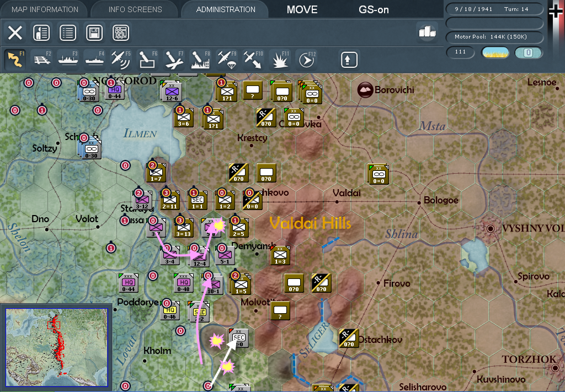This screenshot has width=565, height=392.
Task: Switch to the INFO SCREENS tab
Action: pyautogui.click(x=135, y=9)
